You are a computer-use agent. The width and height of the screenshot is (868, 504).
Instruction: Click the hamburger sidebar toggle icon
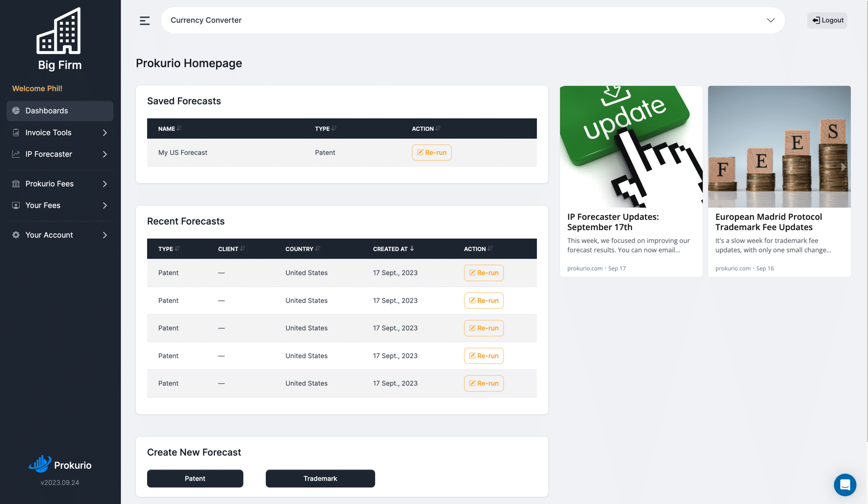point(144,21)
